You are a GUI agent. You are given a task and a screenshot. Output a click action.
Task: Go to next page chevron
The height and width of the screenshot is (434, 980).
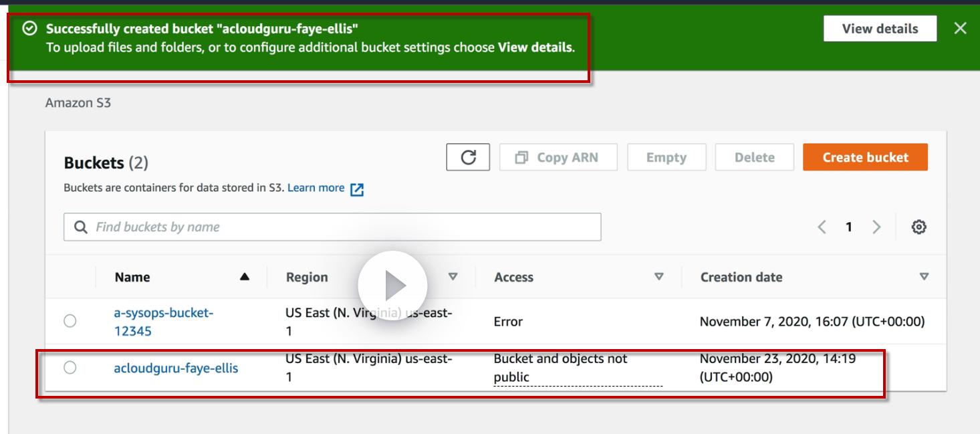pyautogui.click(x=876, y=227)
